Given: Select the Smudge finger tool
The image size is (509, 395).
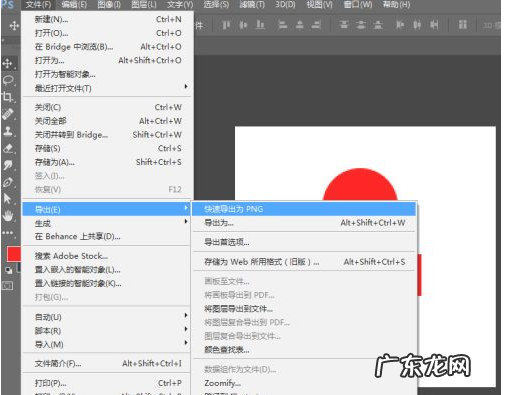Looking at the screenshot, I should pyautogui.click(x=8, y=165).
